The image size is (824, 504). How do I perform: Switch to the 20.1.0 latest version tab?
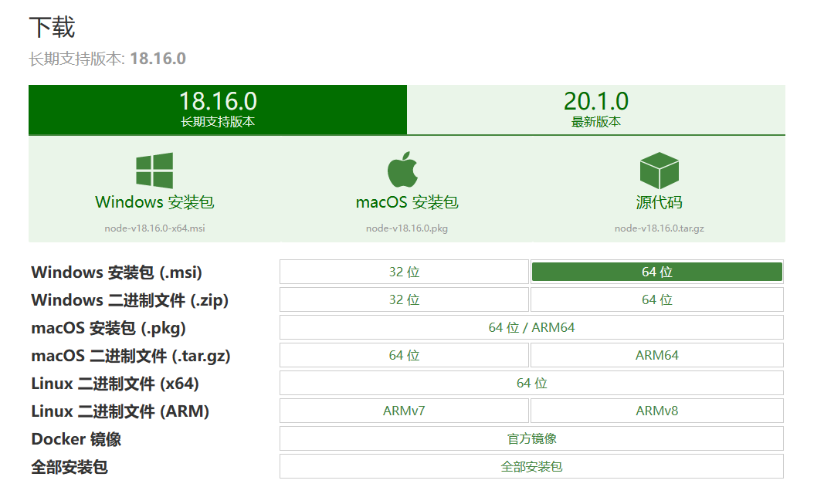click(x=596, y=109)
